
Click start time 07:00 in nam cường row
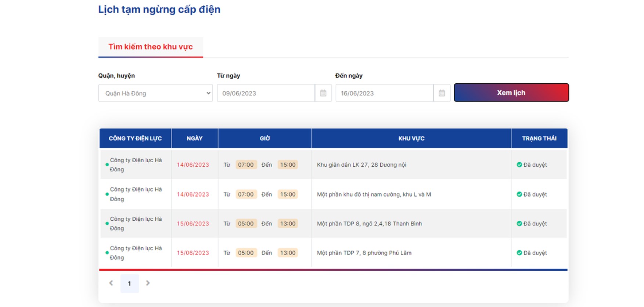(x=246, y=194)
